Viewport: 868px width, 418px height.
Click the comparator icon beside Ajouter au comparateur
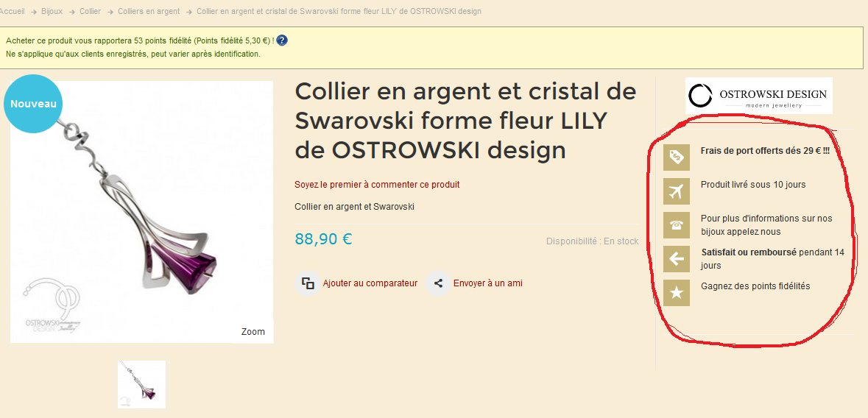[308, 283]
